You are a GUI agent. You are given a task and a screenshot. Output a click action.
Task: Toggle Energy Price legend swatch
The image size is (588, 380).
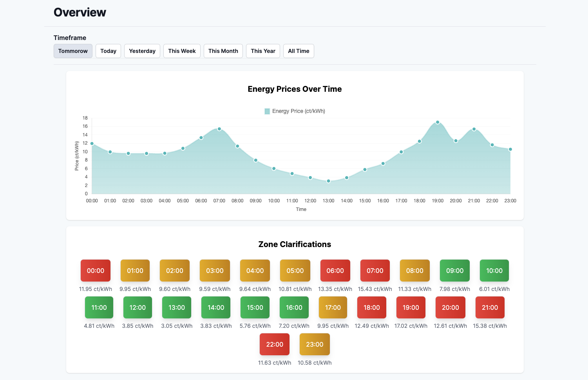267,111
